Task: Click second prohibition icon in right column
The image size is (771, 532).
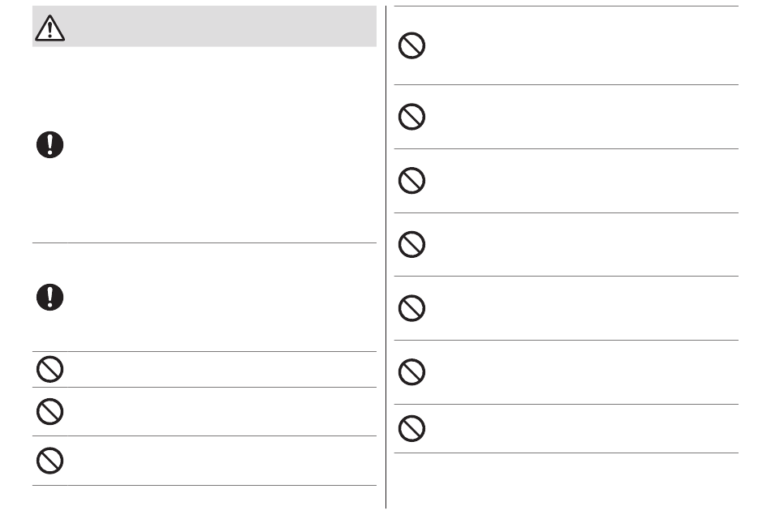Action: coord(411,117)
